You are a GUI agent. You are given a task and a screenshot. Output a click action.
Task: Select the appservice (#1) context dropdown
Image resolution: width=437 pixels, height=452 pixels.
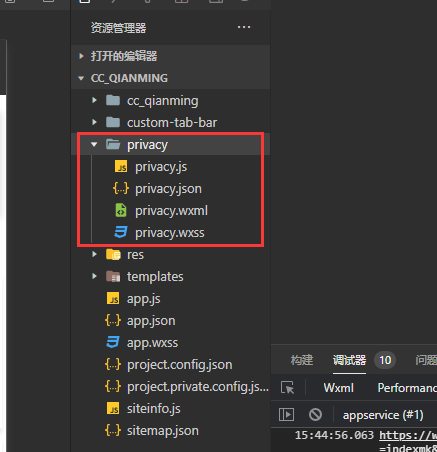click(x=383, y=415)
